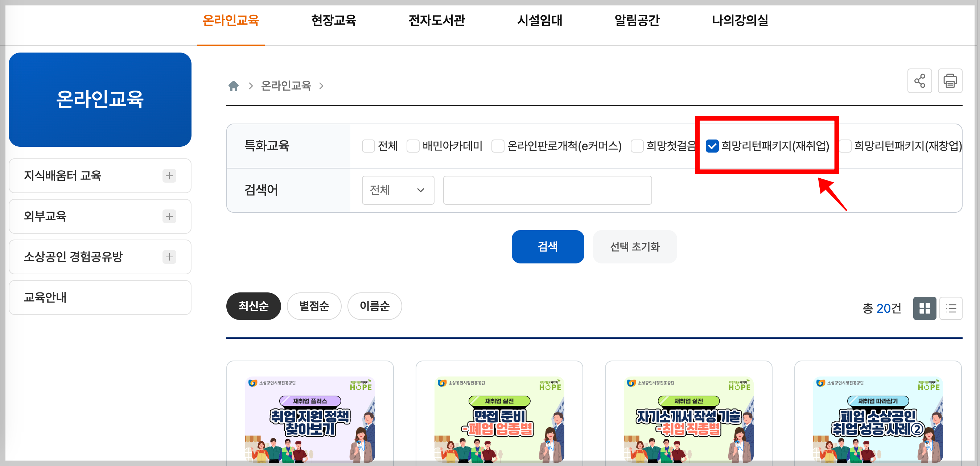Switch to grid view layout icon
The width and height of the screenshot is (980, 466).
[924, 308]
